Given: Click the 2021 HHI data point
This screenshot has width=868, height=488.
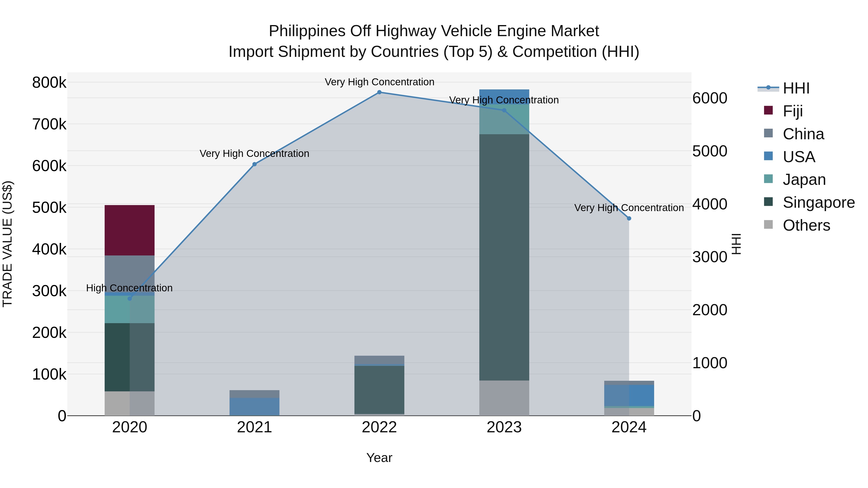Looking at the screenshot, I should (254, 164).
